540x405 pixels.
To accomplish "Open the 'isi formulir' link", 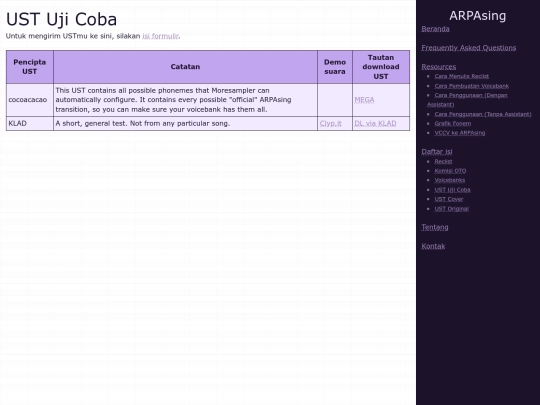I will click(x=160, y=36).
